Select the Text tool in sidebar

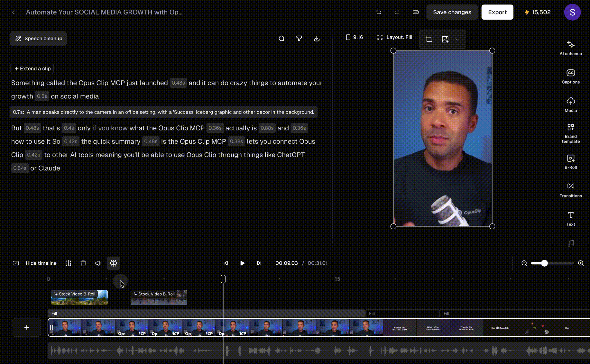[570, 219]
